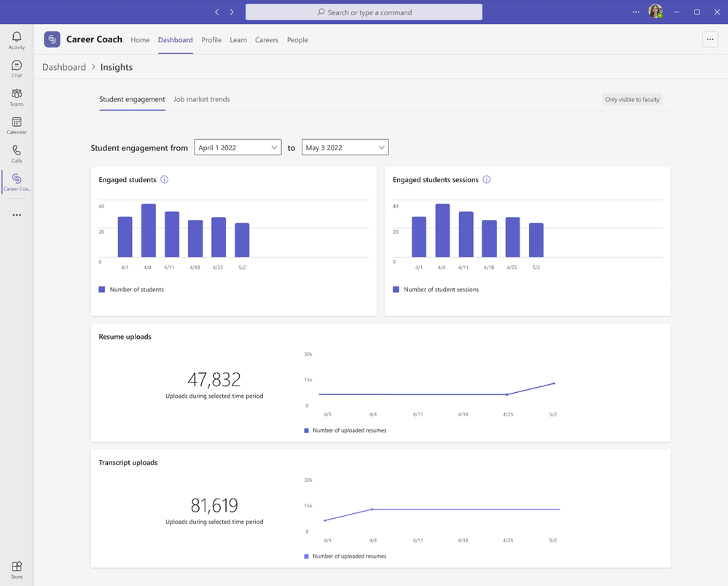Click the Transcript uploads heading
Viewport: 728px width, 586px height.
pos(128,463)
